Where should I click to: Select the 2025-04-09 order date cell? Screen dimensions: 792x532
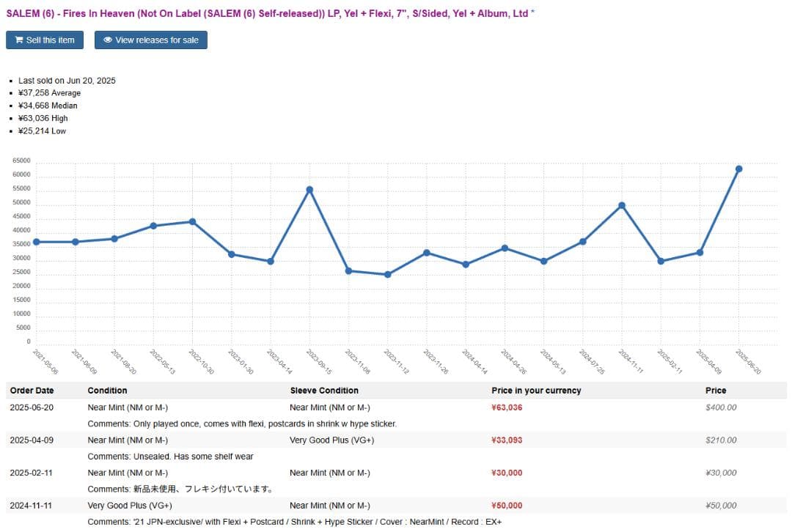coord(32,440)
